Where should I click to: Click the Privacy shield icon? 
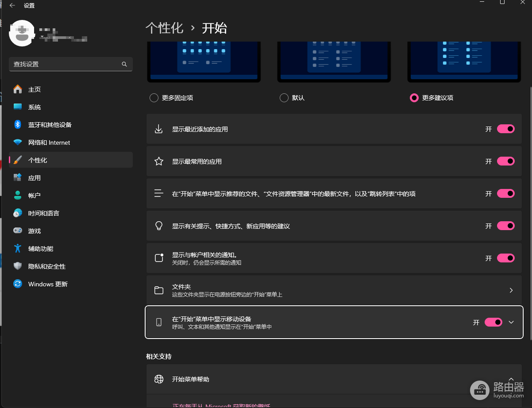[x=18, y=266]
